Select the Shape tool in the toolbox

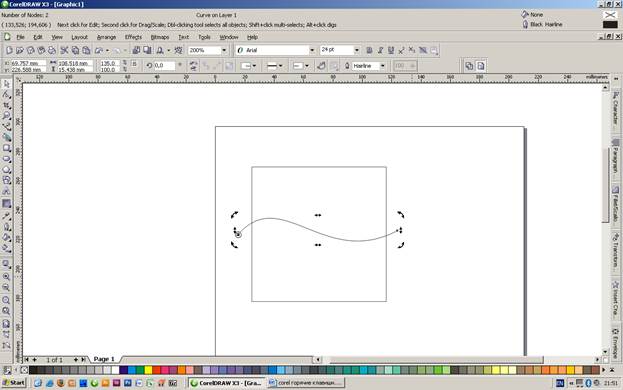pyautogui.click(x=6, y=95)
